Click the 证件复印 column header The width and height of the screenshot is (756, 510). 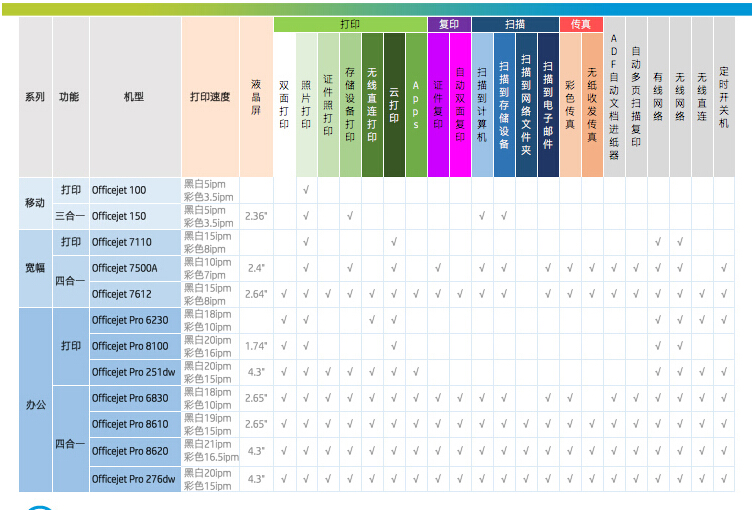coord(438,105)
